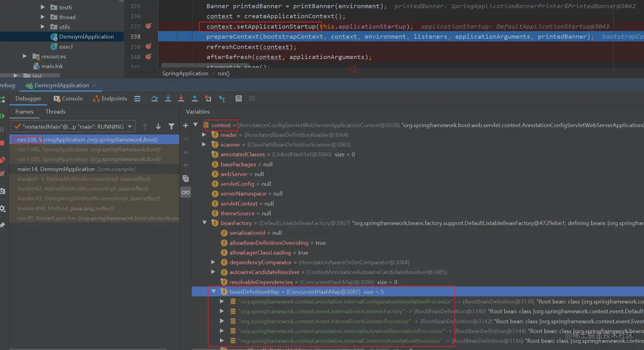Switch to the Threads tab
The image size is (644, 350).
click(55, 112)
